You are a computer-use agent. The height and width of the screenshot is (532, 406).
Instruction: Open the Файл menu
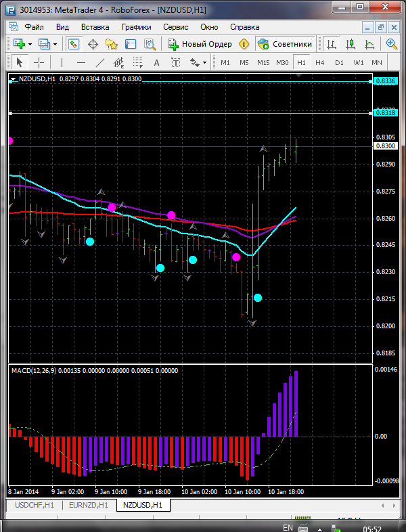[35, 27]
